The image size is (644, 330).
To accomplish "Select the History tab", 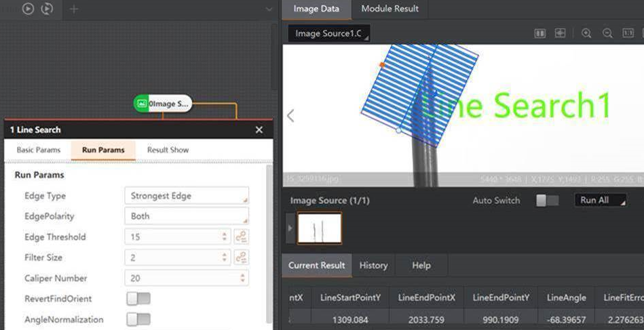I will [x=373, y=266].
